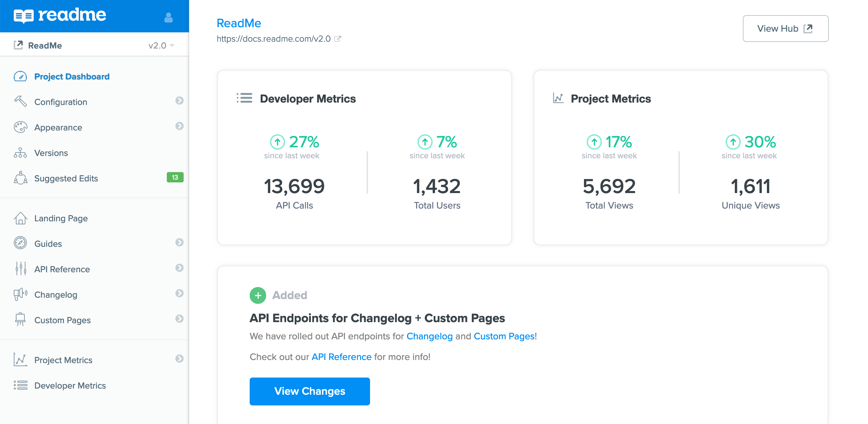Click the API Reference sliders icon
This screenshot has width=868, height=424.
point(20,269)
